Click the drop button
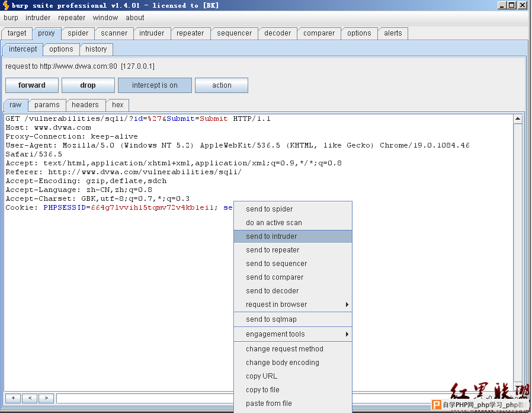532x413 pixels. [88, 85]
